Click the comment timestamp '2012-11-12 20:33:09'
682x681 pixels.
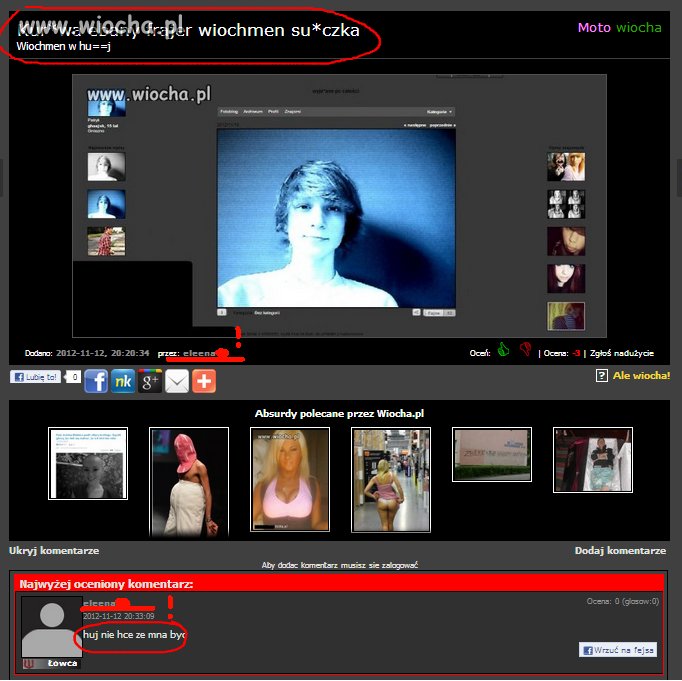point(119,616)
